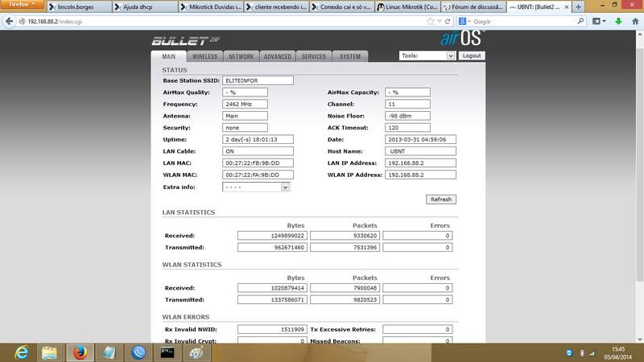The width and height of the screenshot is (644, 362).
Task: Switch to the Mikrotick Duvidas browser tab
Action: click(x=211, y=7)
